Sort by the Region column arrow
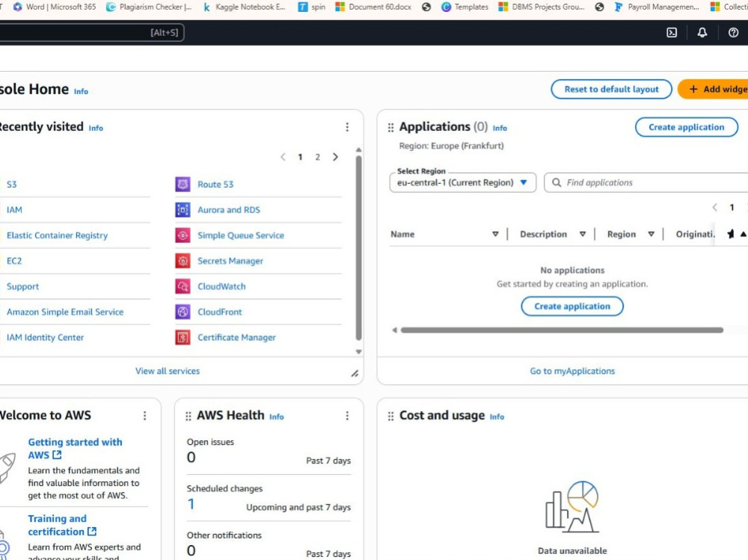The height and width of the screenshot is (560, 748). pyautogui.click(x=652, y=234)
